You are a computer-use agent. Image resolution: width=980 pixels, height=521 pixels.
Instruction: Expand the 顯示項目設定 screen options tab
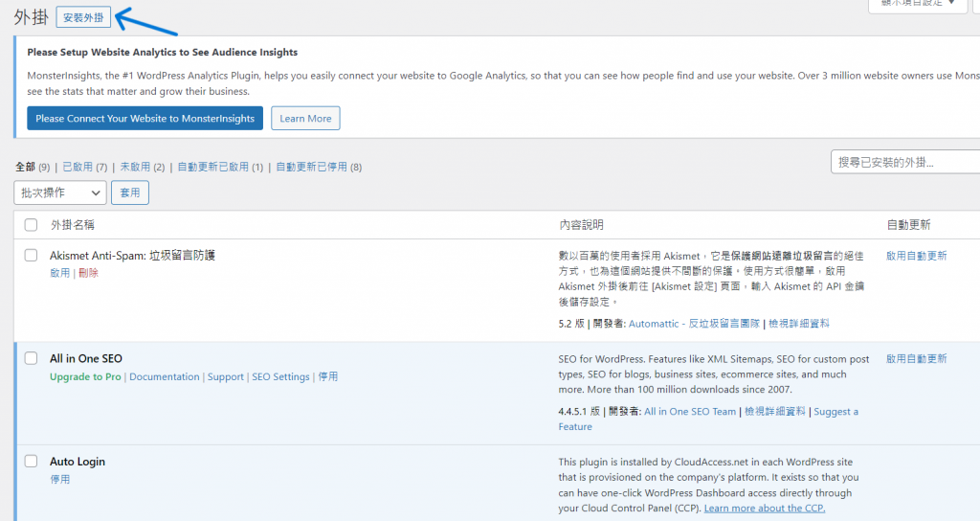click(x=918, y=4)
